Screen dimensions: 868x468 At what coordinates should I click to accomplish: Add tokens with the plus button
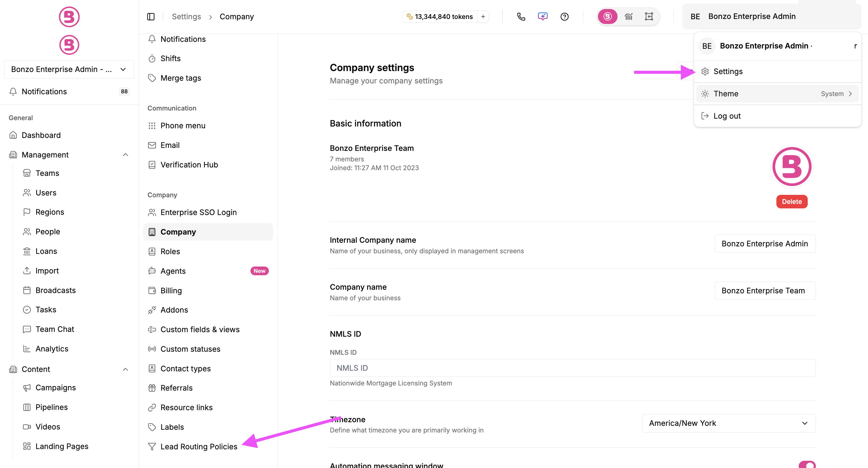[x=483, y=17]
